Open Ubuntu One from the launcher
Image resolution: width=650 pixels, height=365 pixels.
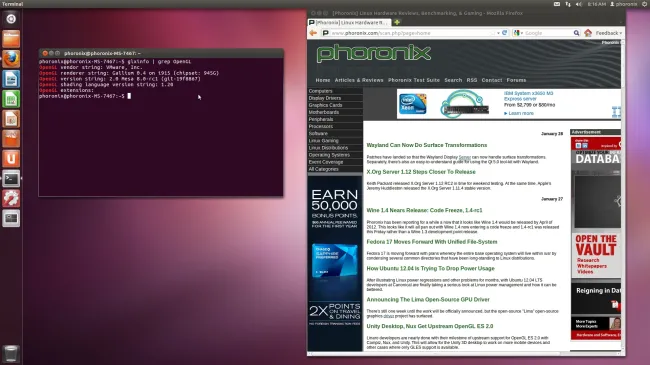pyautogui.click(x=11, y=158)
